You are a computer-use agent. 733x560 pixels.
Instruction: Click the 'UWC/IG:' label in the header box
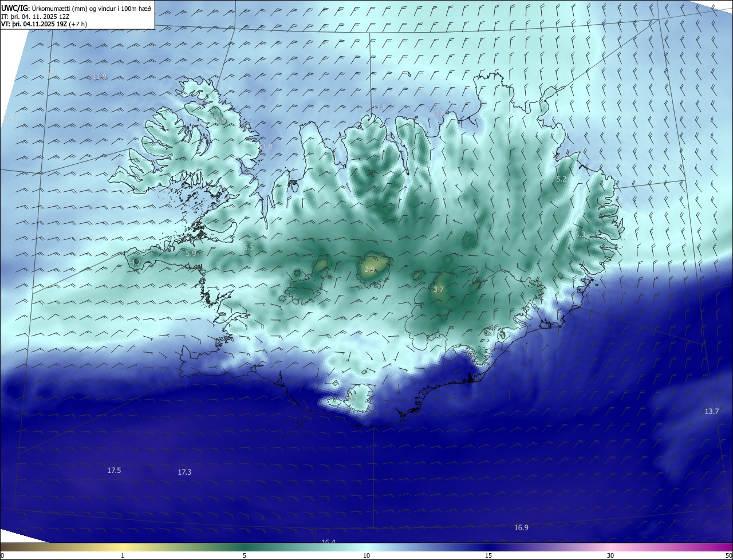pyautogui.click(x=15, y=8)
